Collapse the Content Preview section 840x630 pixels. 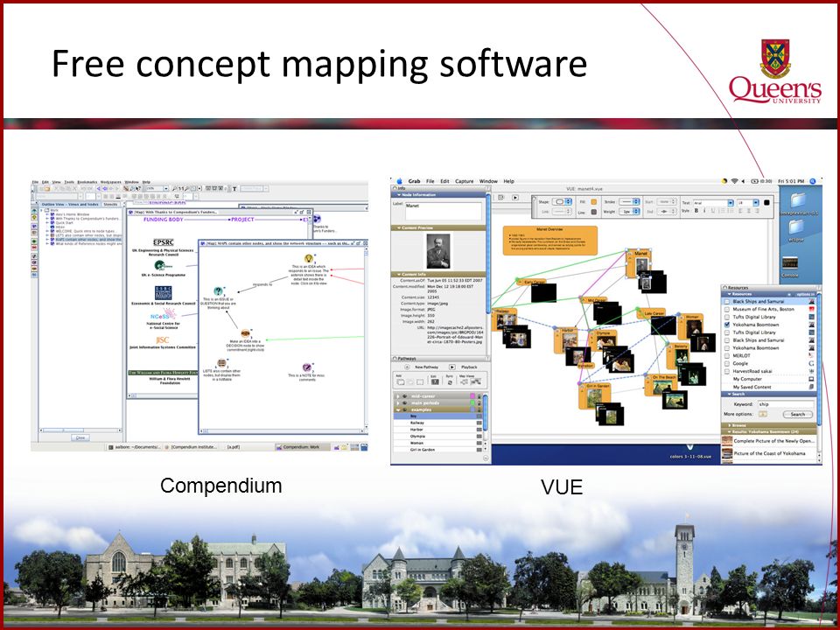tap(399, 228)
